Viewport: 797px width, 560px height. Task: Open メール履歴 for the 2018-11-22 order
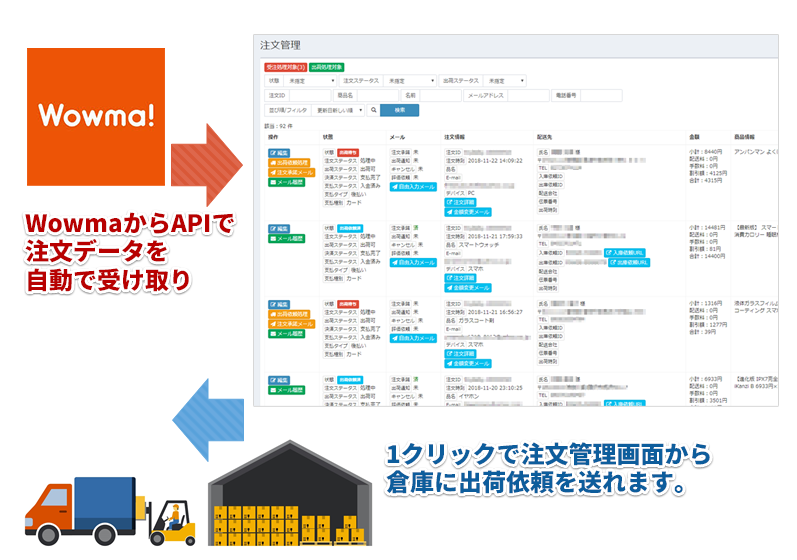[x=286, y=182]
